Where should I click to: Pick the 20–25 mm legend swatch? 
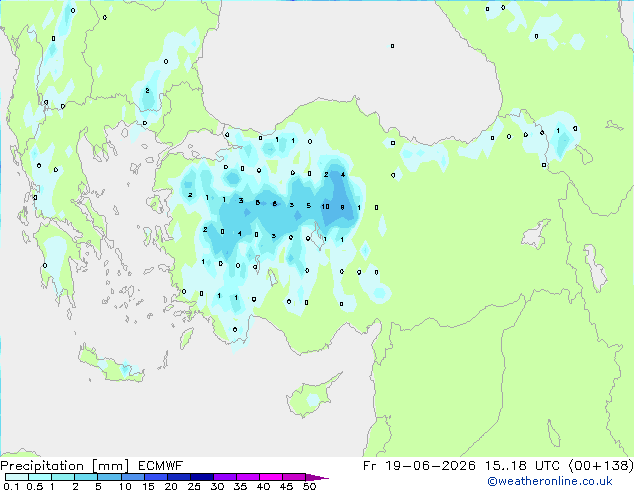179,477
